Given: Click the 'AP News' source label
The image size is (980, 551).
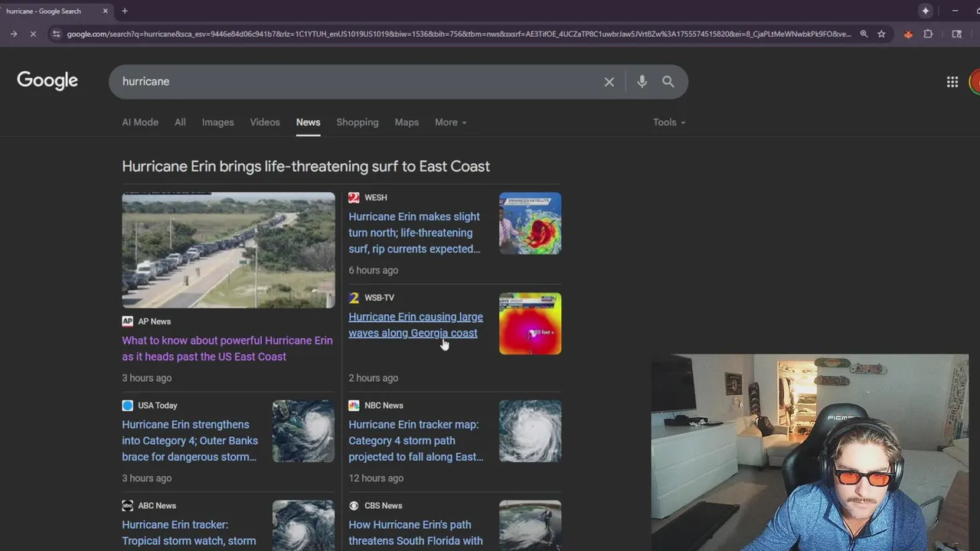Looking at the screenshot, I should (154, 321).
